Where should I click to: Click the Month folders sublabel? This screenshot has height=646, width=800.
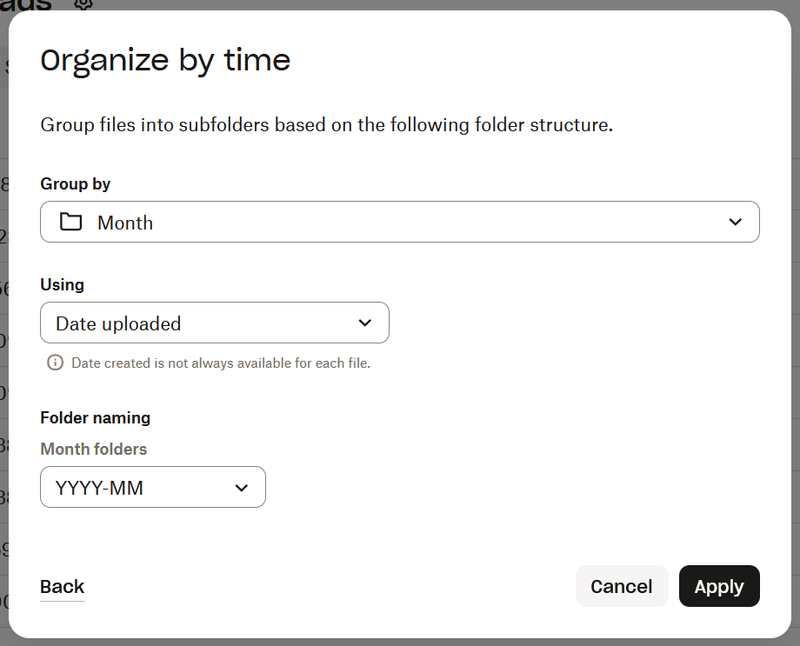(x=93, y=449)
